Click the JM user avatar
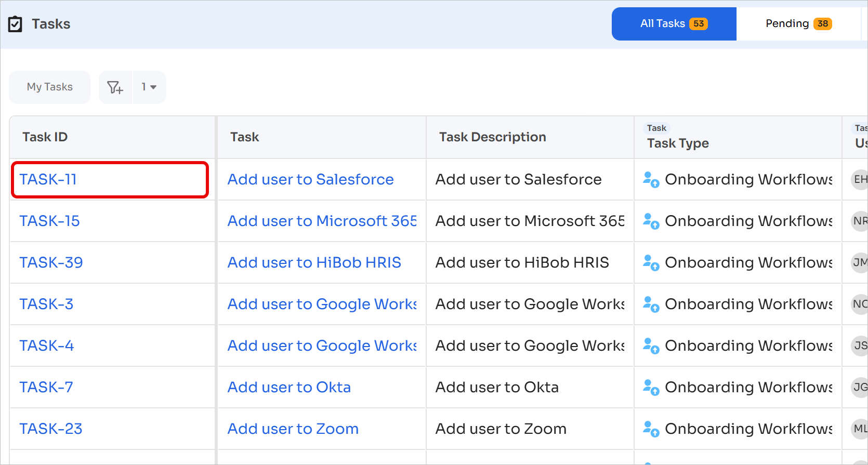This screenshot has width=868, height=465. (860, 262)
